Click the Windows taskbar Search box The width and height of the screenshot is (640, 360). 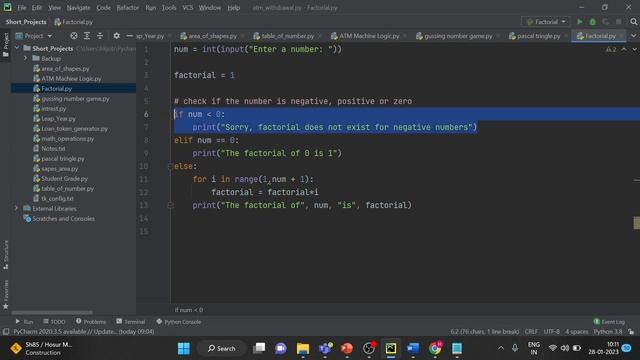222,348
